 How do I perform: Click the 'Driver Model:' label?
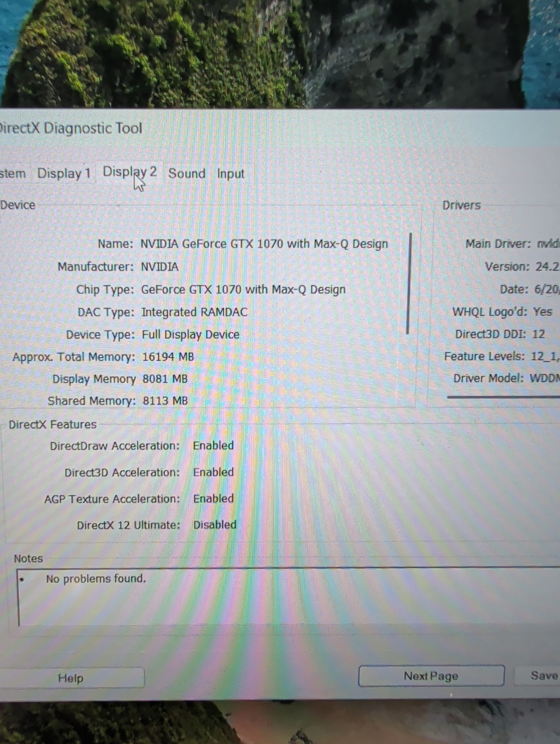488,378
